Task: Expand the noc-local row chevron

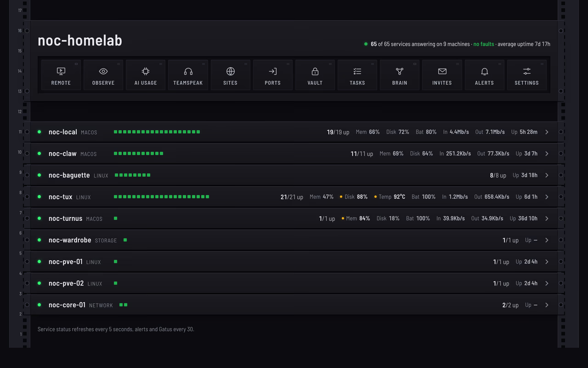Action: pyautogui.click(x=547, y=132)
